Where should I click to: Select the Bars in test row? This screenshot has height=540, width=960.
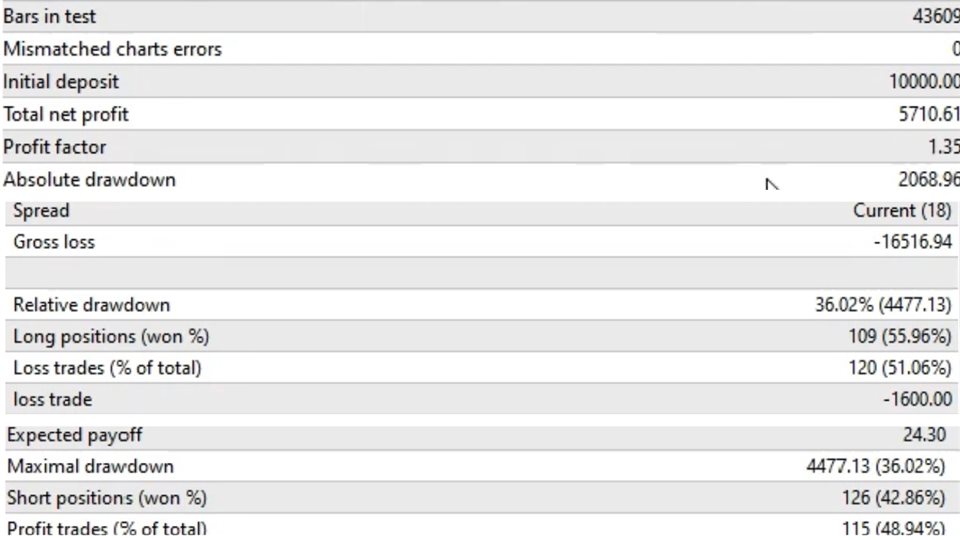click(x=481, y=16)
